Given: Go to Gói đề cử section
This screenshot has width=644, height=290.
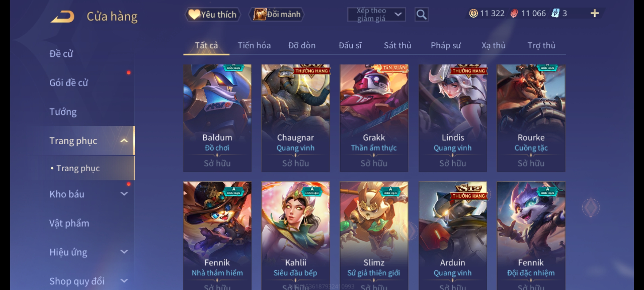Looking at the screenshot, I should click(x=69, y=82).
